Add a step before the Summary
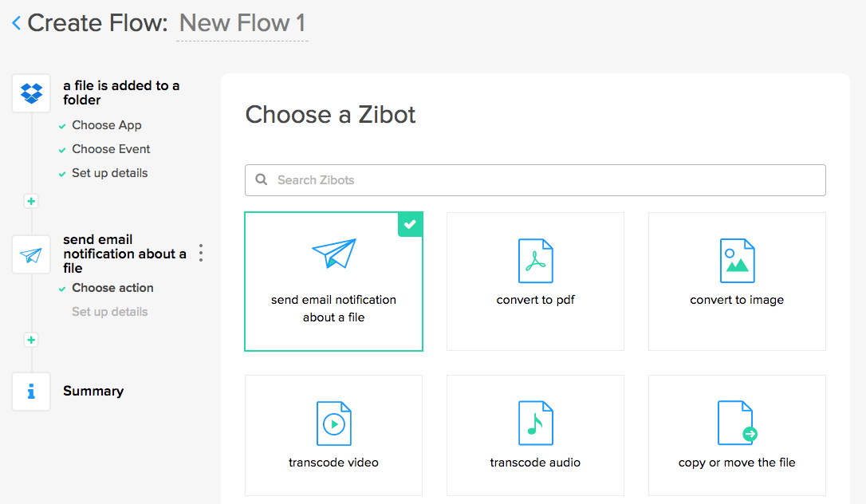 [31, 340]
